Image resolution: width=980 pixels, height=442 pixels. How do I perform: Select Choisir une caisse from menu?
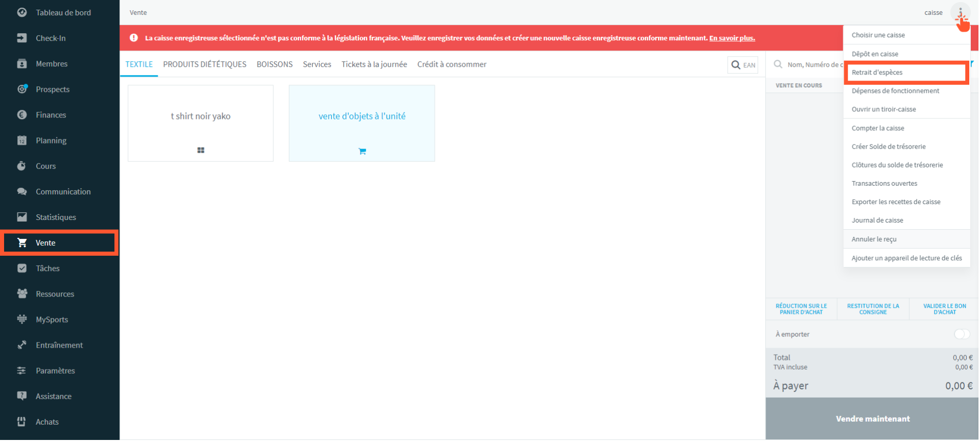[906, 35]
